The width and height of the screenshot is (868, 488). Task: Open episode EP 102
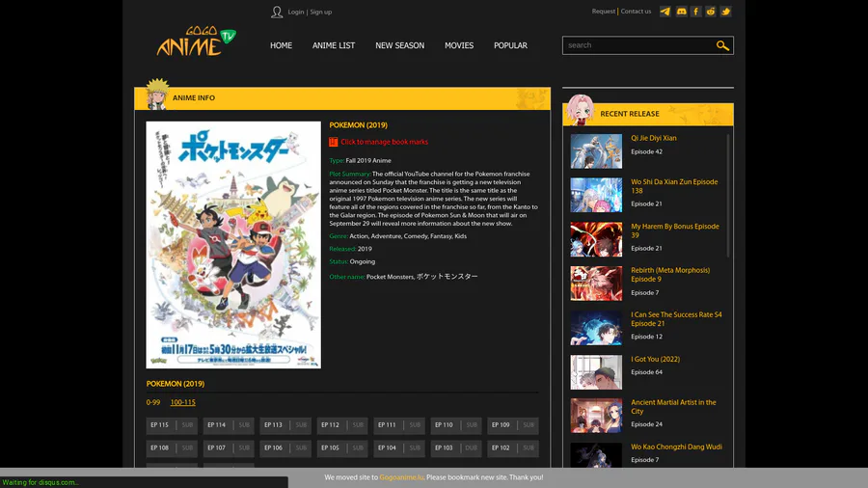[x=513, y=447]
